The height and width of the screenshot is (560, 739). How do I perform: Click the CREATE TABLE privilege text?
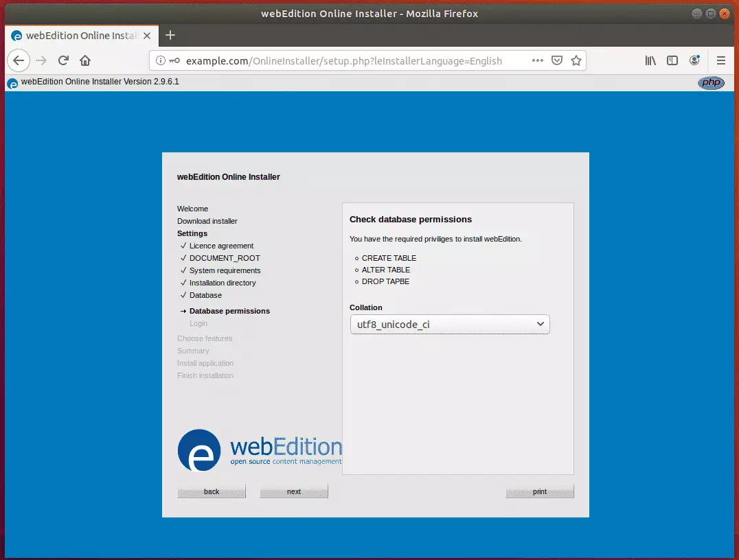coord(389,258)
